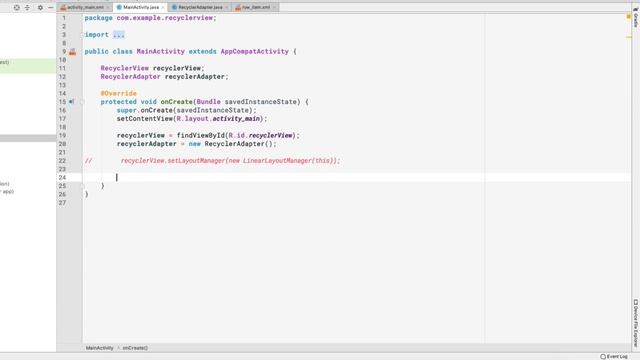The image size is (640, 360).
Task: Click the locate/scroll-from-source target icon
Action: pyautogui.click(x=16, y=7)
